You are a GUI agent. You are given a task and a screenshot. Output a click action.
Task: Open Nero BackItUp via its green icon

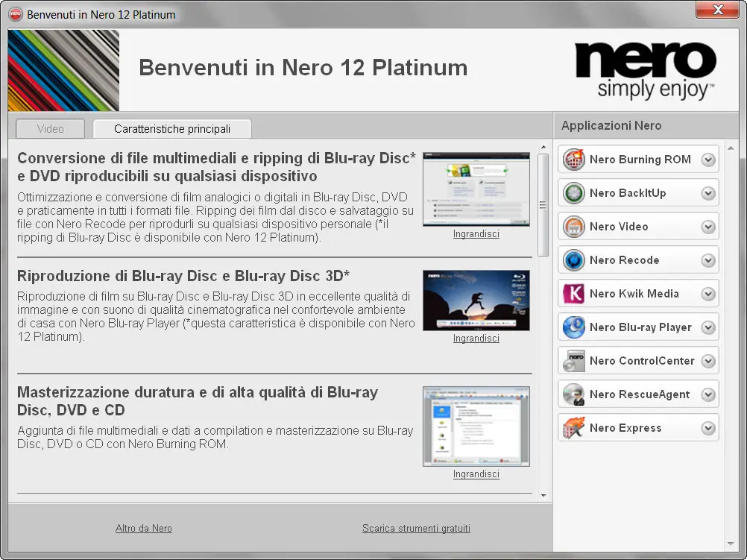573,193
